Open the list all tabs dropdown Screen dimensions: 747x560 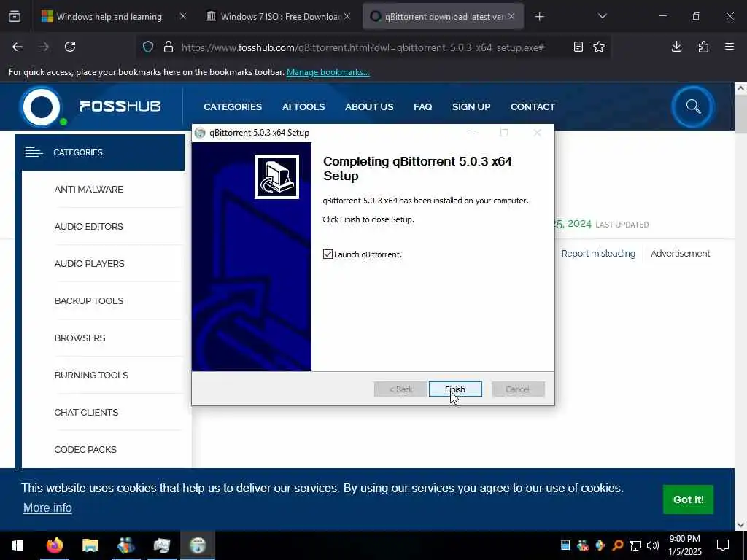click(x=602, y=16)
